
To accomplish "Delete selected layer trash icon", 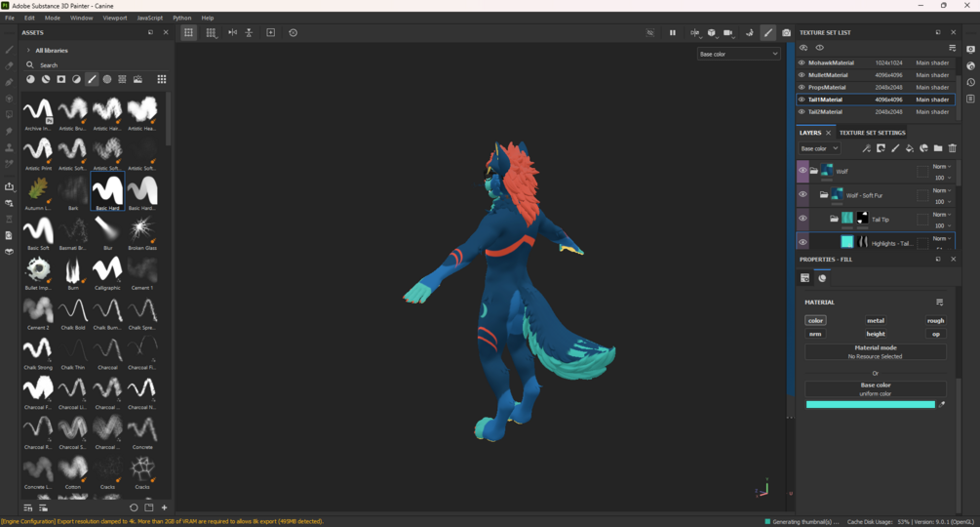I will (953, 148).
